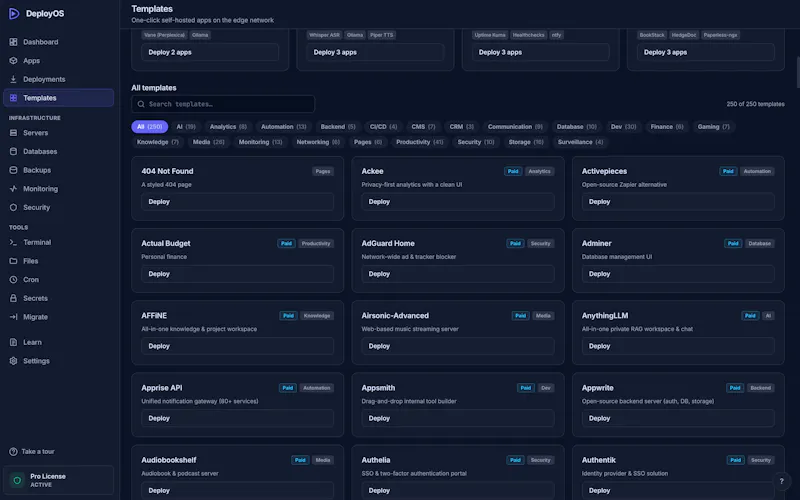Image resolution: width=800 pixels, height=500 pixels.
Task: Click the Search templates input field
Action: point(223,104)
